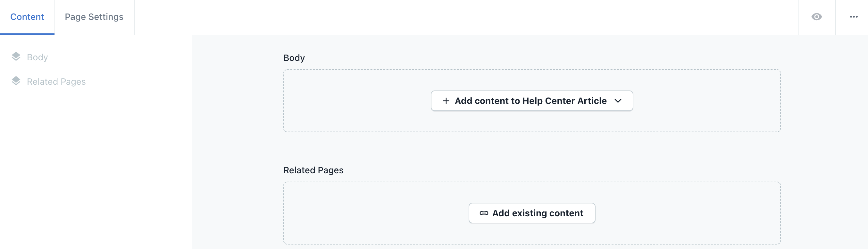This screenshot has width=868, height=249.
Task: Open the three-dot more options menu
Action: pos(854,17)
